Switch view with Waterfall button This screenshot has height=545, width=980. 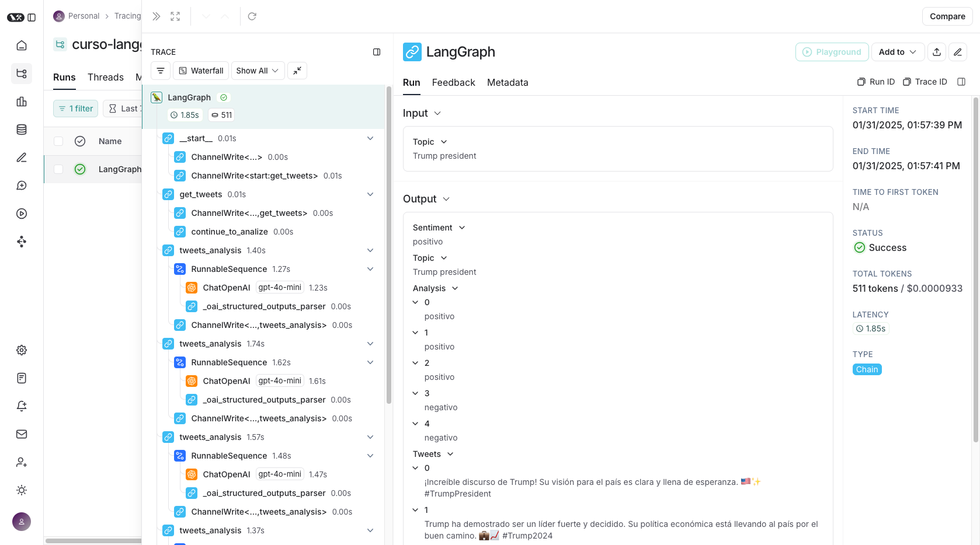[x=201, y=71]
